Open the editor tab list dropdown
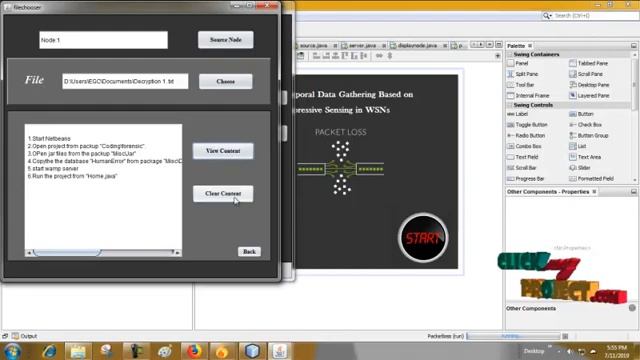The height and width of the screenshot is (360, 640). [490, 44]
